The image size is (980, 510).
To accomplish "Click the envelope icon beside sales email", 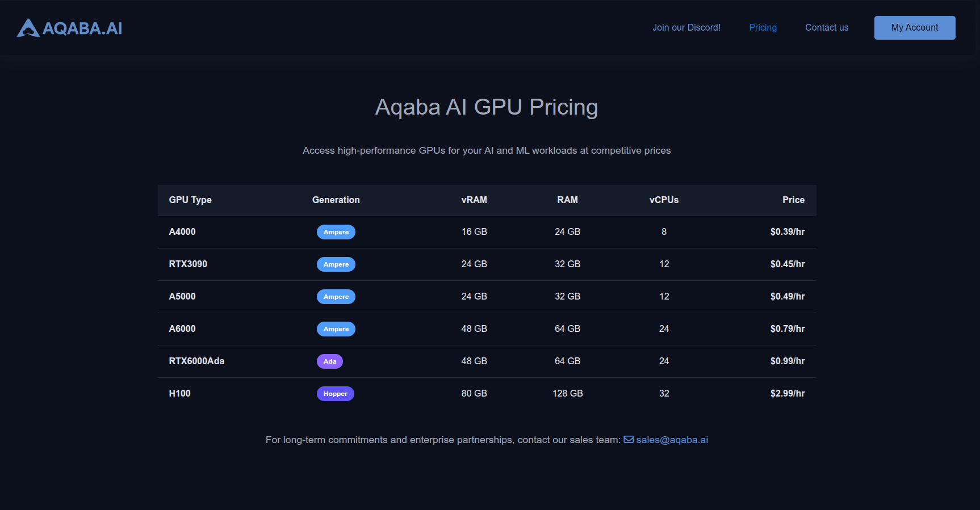I will [x=629, y=440].
